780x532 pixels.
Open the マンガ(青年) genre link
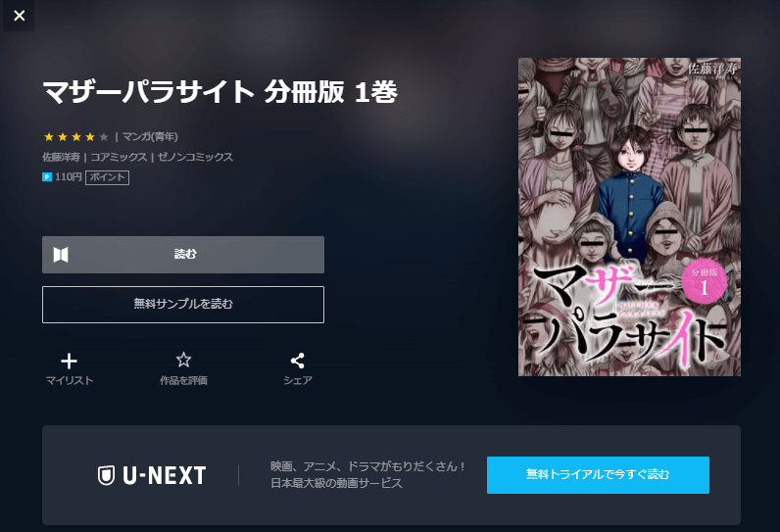(x=150, y=137)
